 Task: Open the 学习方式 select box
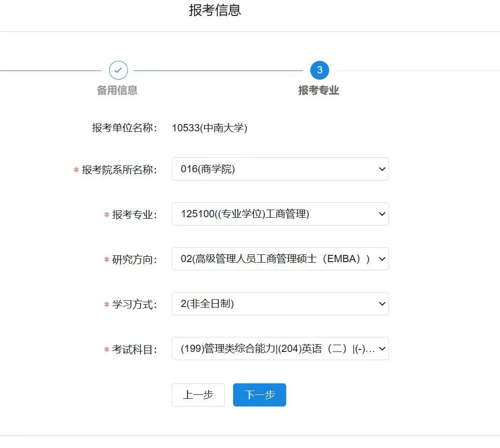[275, 304]
